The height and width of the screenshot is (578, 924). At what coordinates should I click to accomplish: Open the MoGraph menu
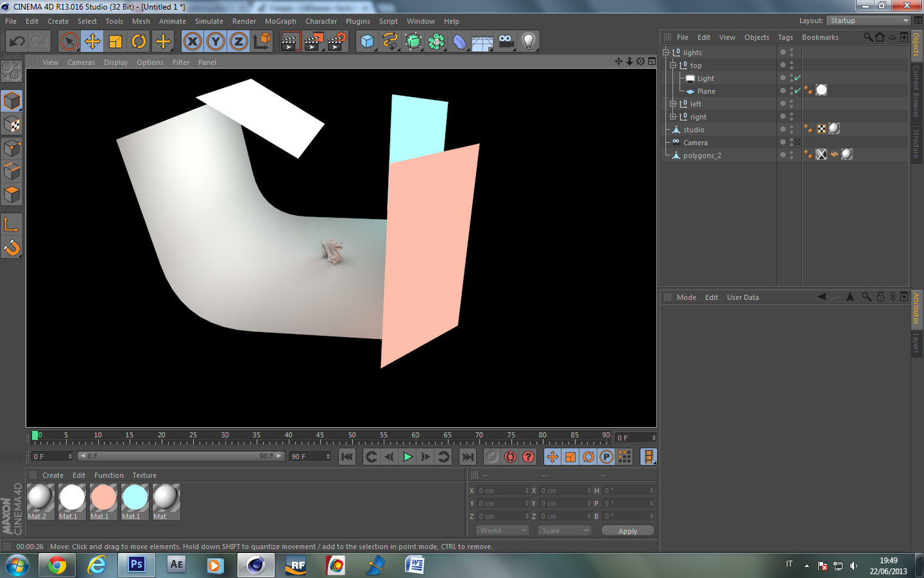click(x=280, y=21)
